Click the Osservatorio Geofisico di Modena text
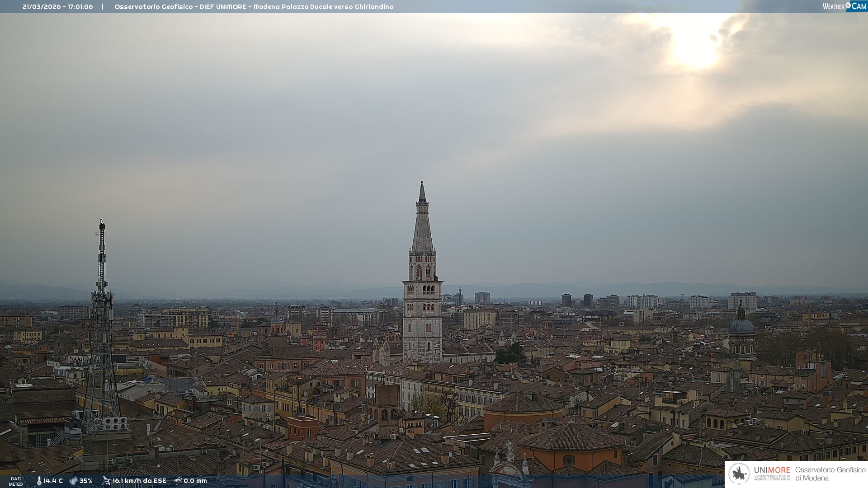 click(x=830, y=474)
